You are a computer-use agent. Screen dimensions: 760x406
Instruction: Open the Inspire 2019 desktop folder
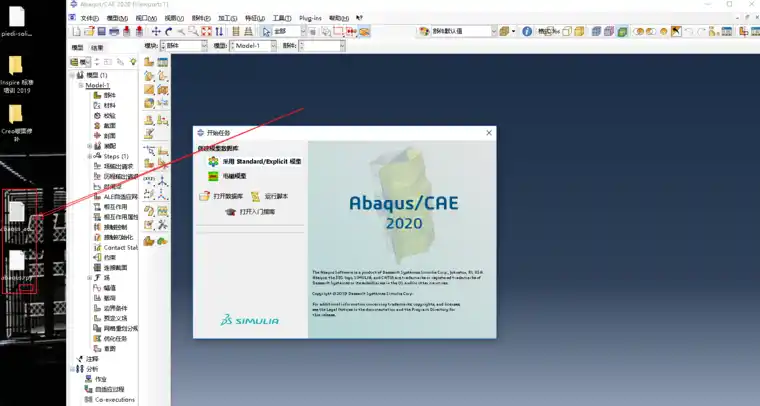click(x=16, y=74)
